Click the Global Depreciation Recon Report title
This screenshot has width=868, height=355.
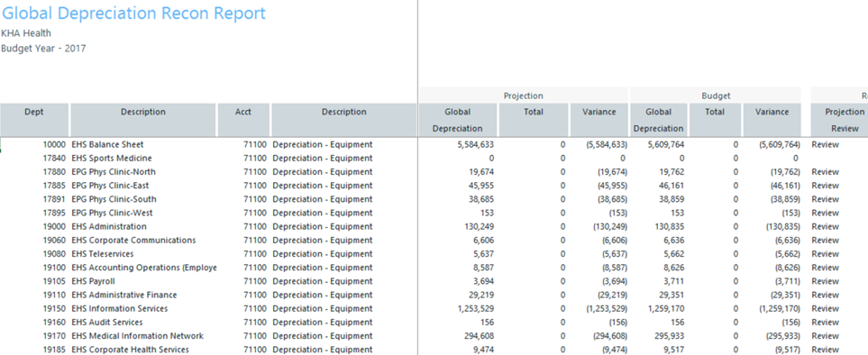[134, 14]
